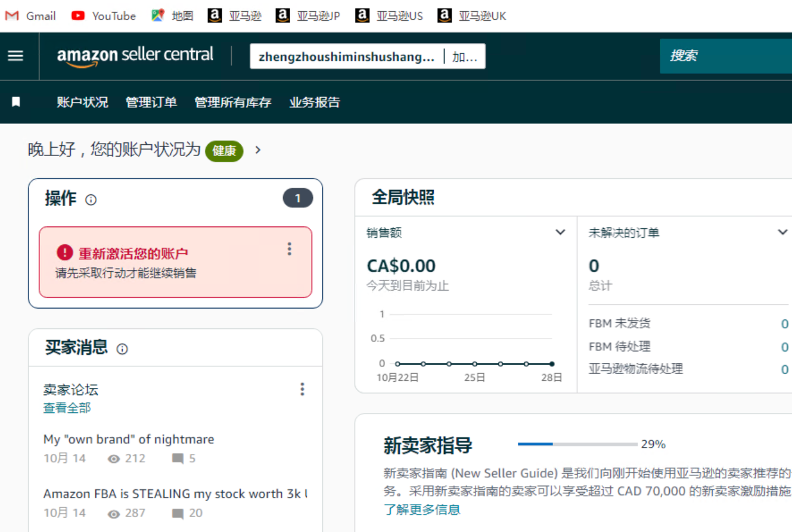Open the three-dot menu for 卖家论坛

tap(302, 390)
